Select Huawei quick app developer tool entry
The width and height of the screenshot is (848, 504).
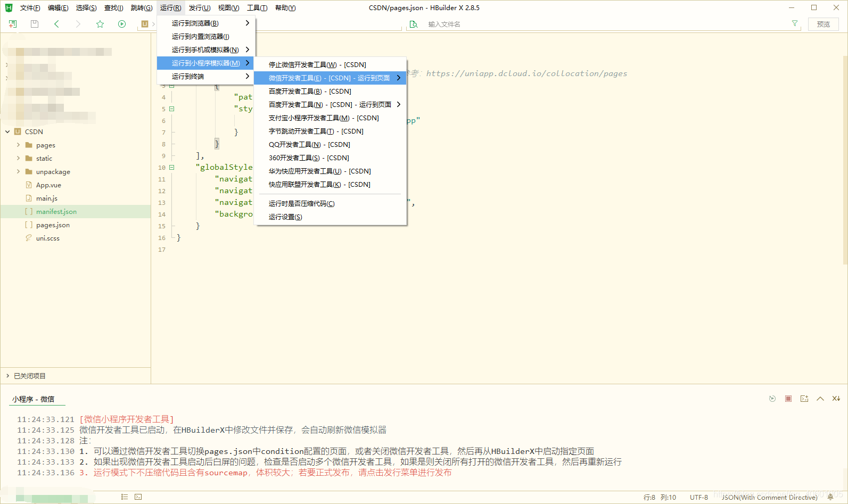click(x=330, y=171)
